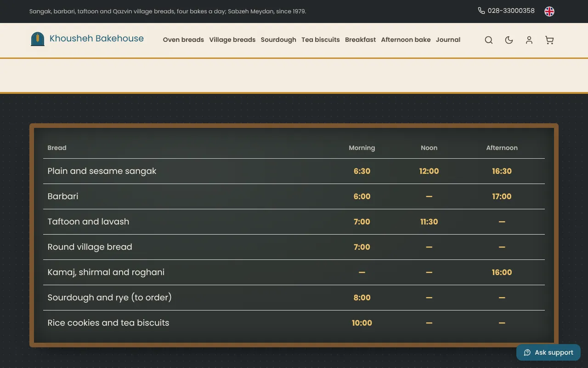Select Sourdough and rye (to order) name
Screen dimensions: 588x368
tap(110, 298)
